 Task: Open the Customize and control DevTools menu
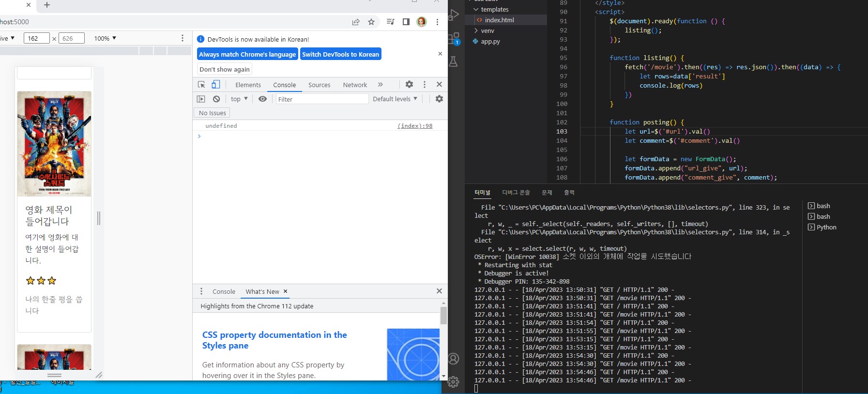(425, 84)
